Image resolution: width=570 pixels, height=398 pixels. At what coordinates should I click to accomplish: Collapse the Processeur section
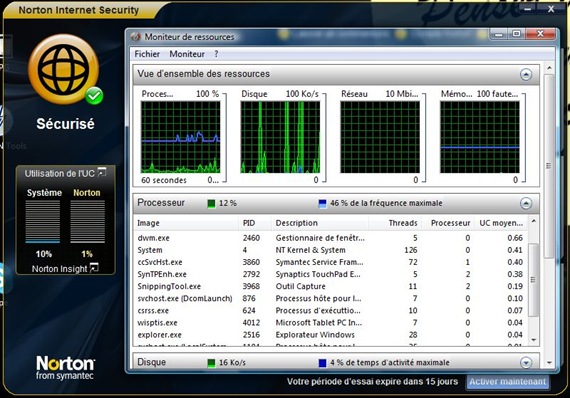[526, 203]
